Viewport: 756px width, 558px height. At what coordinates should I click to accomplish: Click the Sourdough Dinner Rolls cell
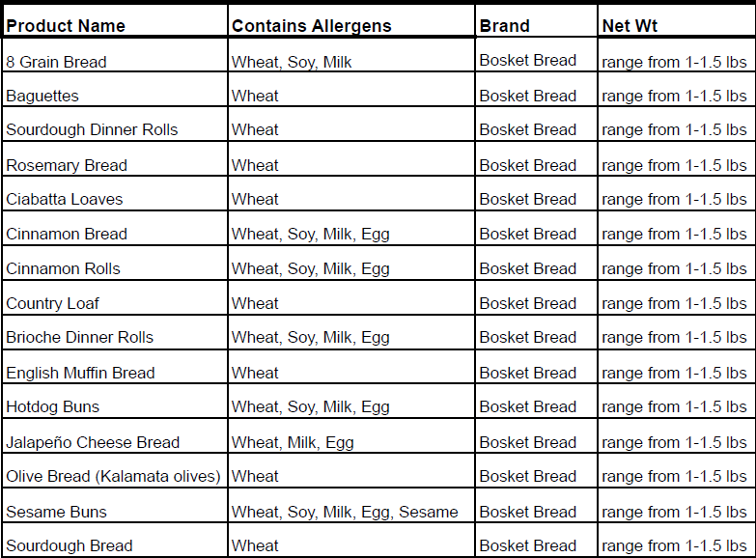[x=92, y=129]
